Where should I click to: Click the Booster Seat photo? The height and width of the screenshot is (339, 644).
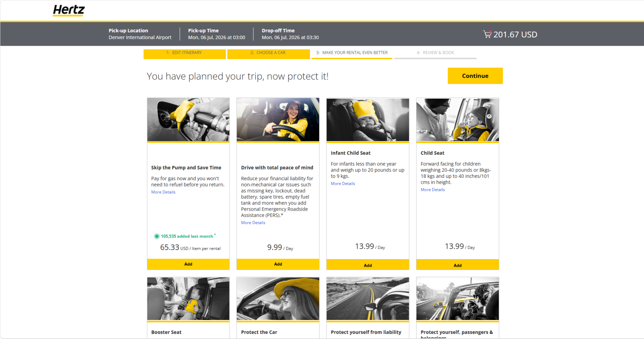pyautogui.click(x=188, y=299)
